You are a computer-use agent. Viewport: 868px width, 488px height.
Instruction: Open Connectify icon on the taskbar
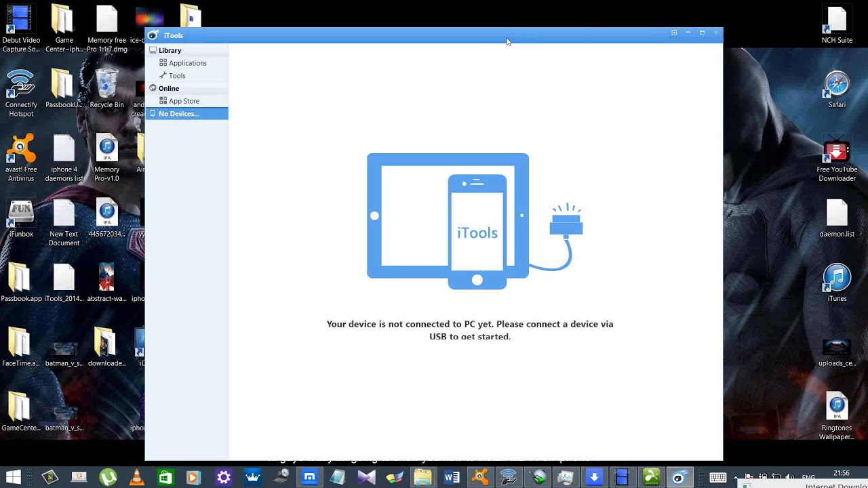[509, 477]
